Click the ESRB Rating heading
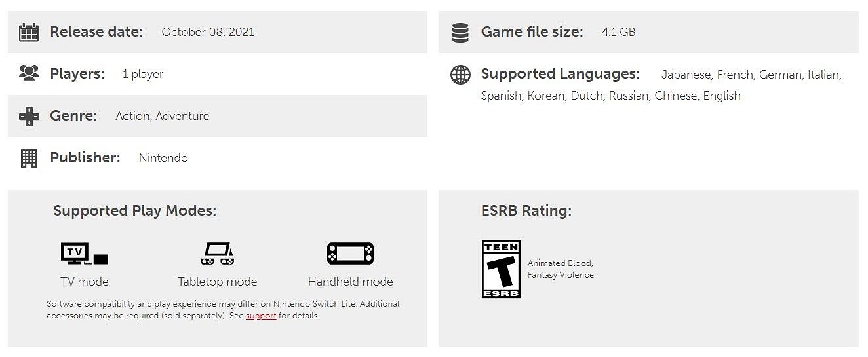 tap(526, 211)
